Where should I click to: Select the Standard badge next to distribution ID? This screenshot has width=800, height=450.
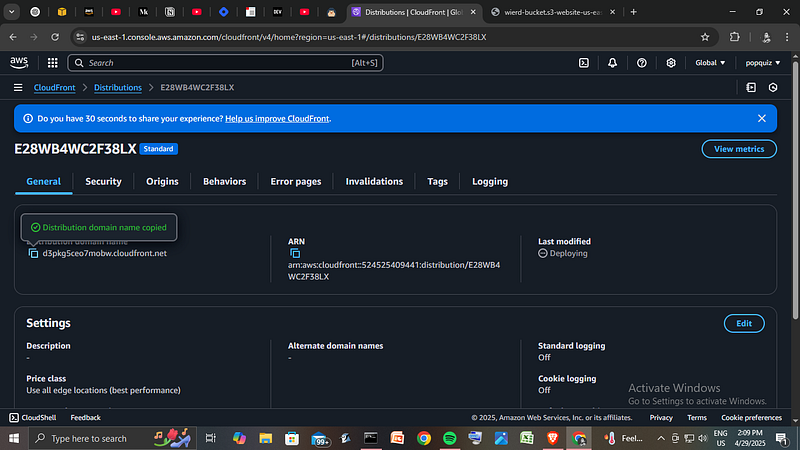[158, 149]
